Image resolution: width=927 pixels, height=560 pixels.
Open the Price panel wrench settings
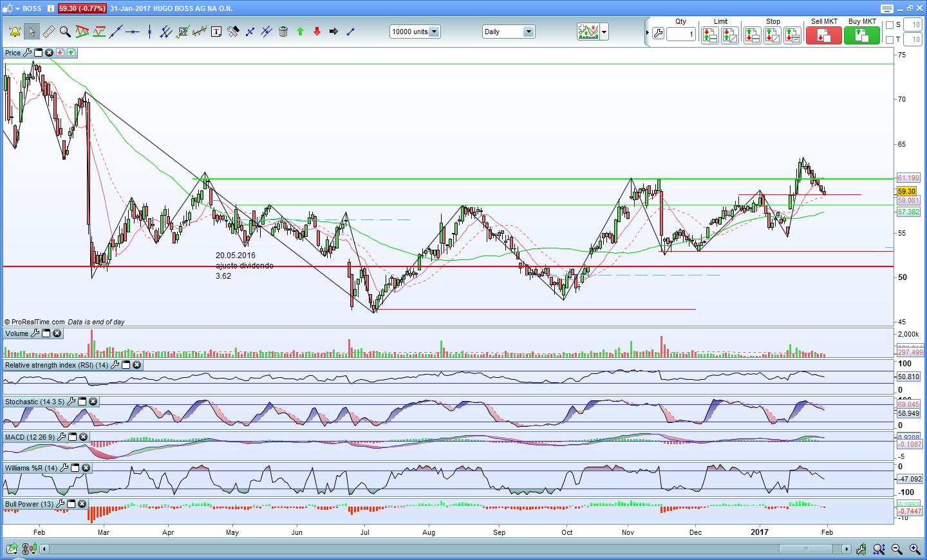(28, 53)
